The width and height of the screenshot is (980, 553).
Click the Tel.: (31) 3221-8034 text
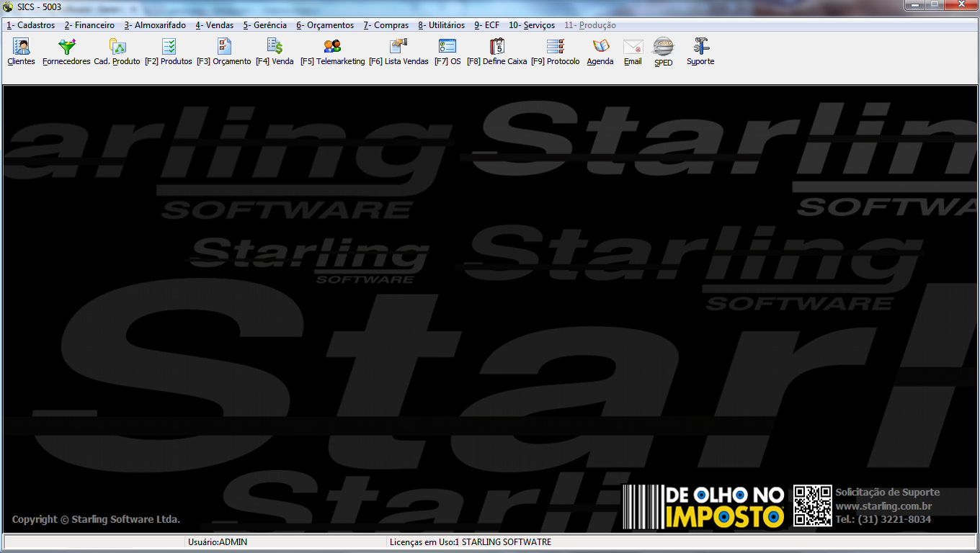(883, 519)
